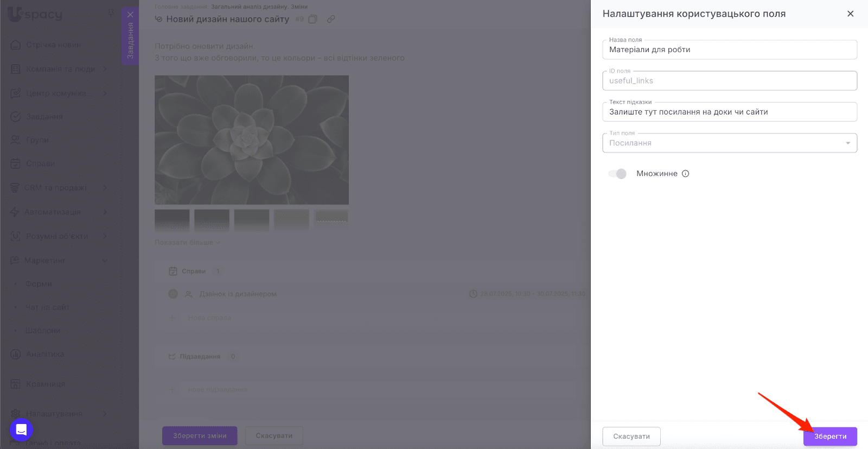Expand the 'Налаштування' chevron
Screen dimensions: 868x449
point(105,414)
